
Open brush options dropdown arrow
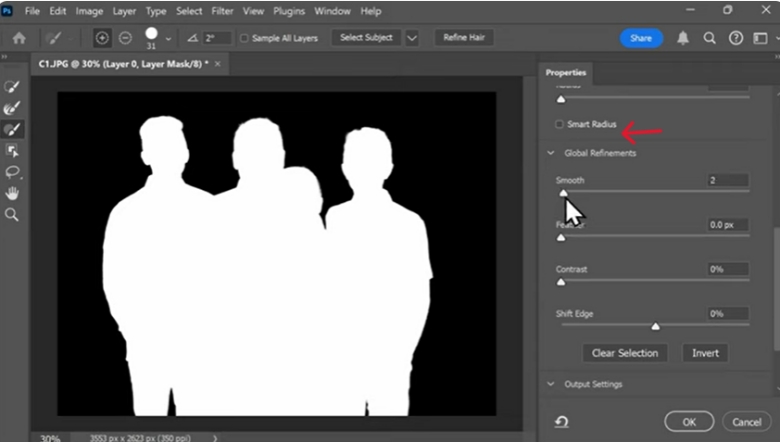coord(168,38)
